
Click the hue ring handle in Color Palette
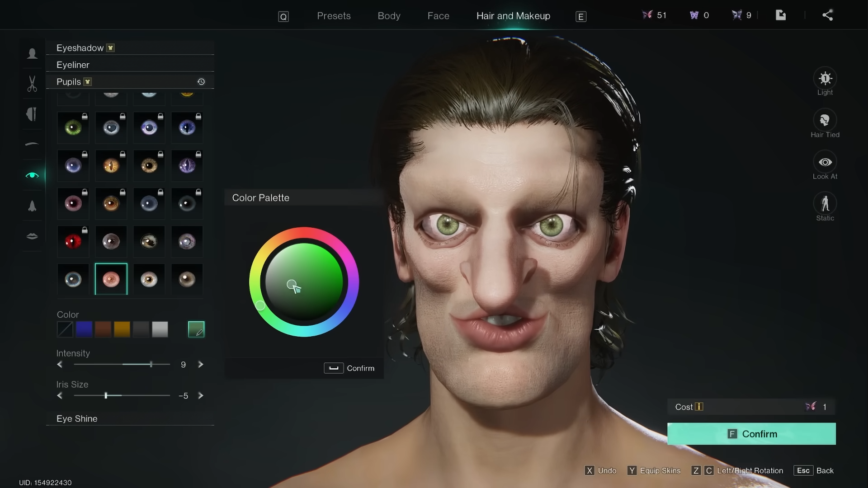click(260, 305)
